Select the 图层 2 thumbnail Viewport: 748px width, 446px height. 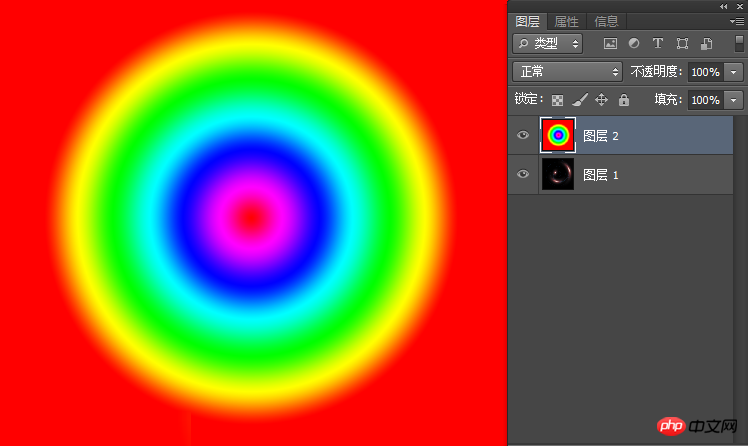(x=558, y=135)
